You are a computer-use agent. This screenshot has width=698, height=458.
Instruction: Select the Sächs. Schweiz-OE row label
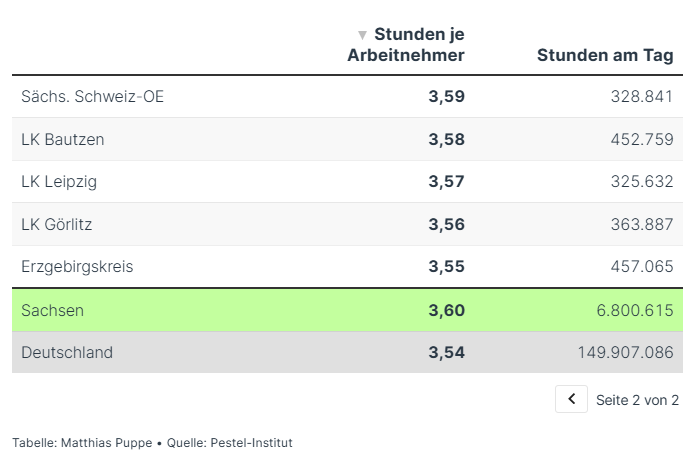92,97
